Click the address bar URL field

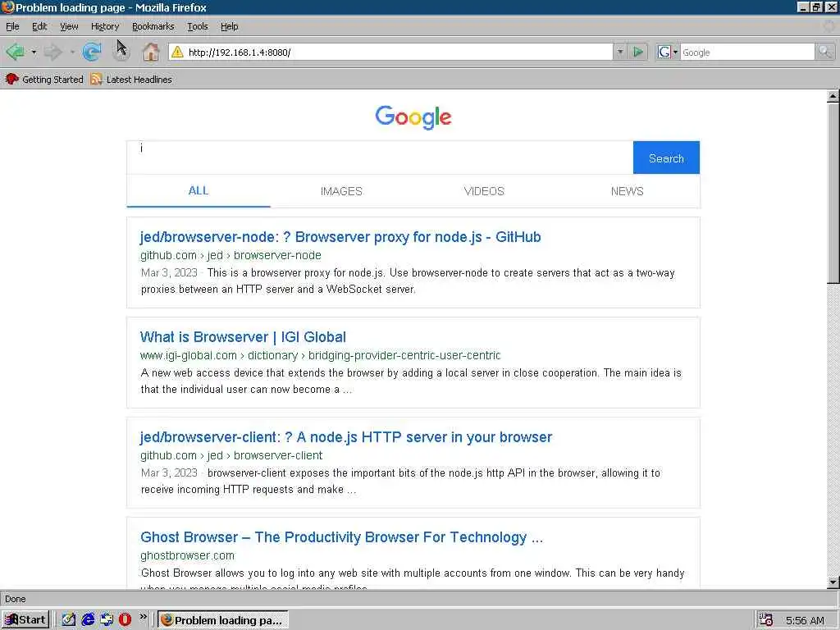coord(399,52)
